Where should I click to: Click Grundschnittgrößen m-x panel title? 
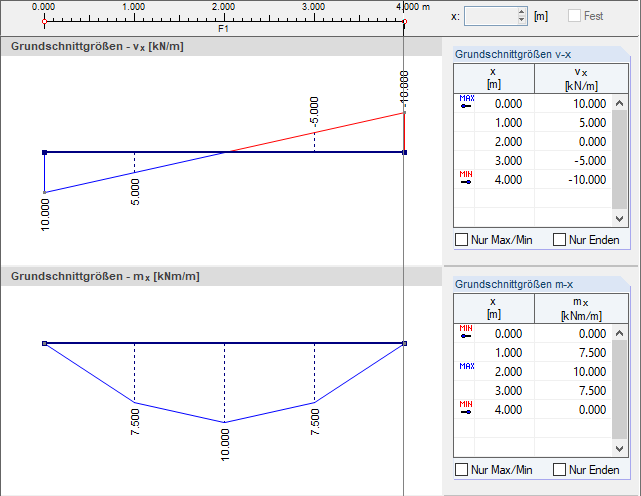click(x=514, y=284)
